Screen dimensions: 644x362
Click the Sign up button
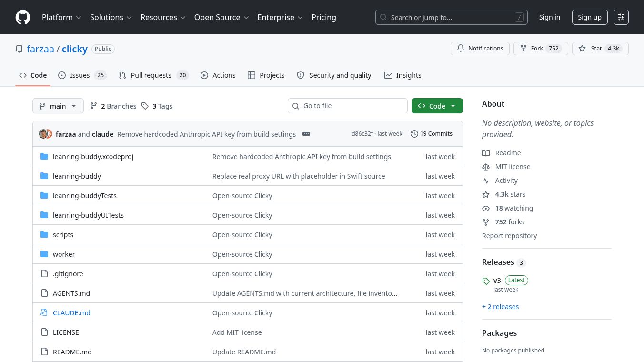point(589,17)
